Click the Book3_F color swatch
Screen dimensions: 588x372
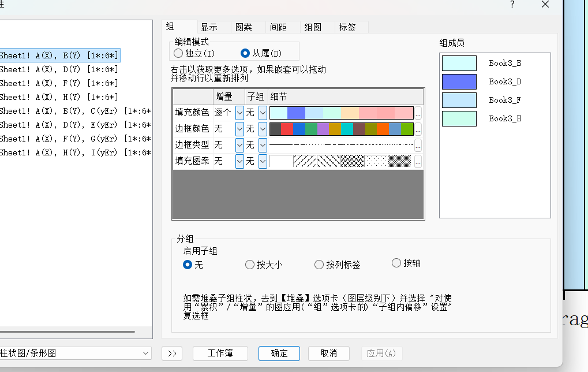tap(459, 101)
